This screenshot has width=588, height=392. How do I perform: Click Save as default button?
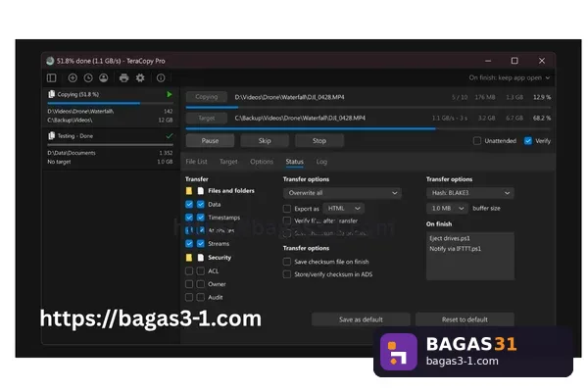coord(361,319)
